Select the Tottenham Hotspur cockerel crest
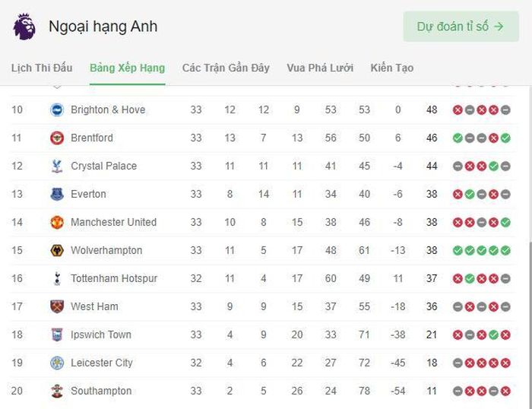The height and width of the screenshot is (409, 532). point(57,278)
